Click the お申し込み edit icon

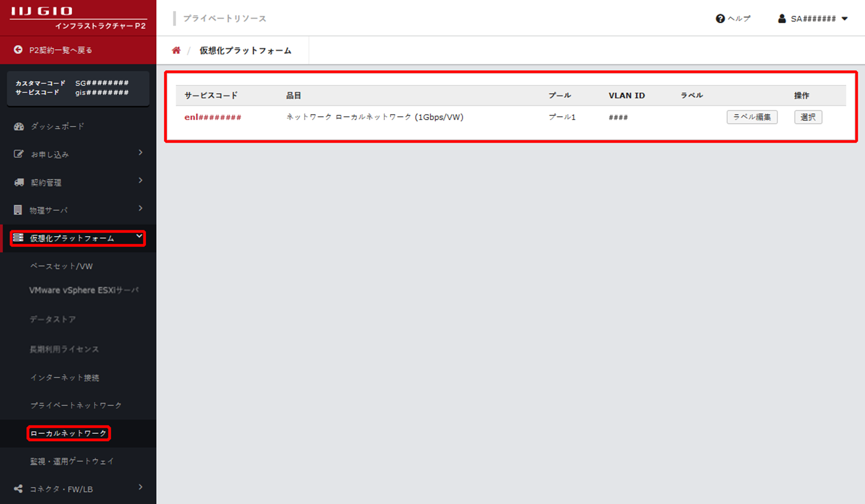point(19,154)
